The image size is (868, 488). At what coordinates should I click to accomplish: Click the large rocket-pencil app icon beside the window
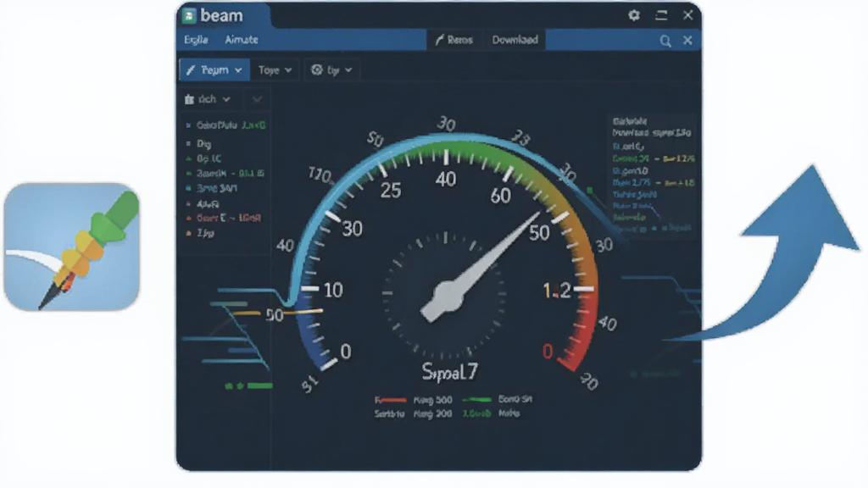pos(71,247)
